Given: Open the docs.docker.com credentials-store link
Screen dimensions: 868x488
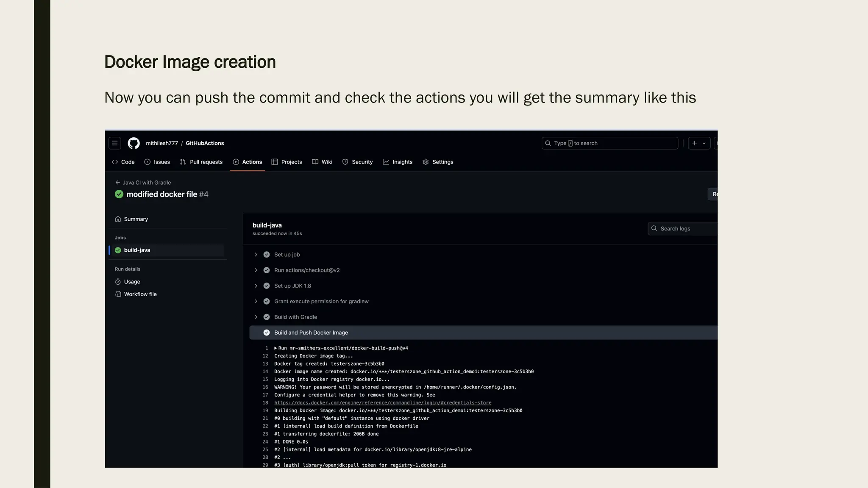Looking at the screenshot, I should [382, 403].
